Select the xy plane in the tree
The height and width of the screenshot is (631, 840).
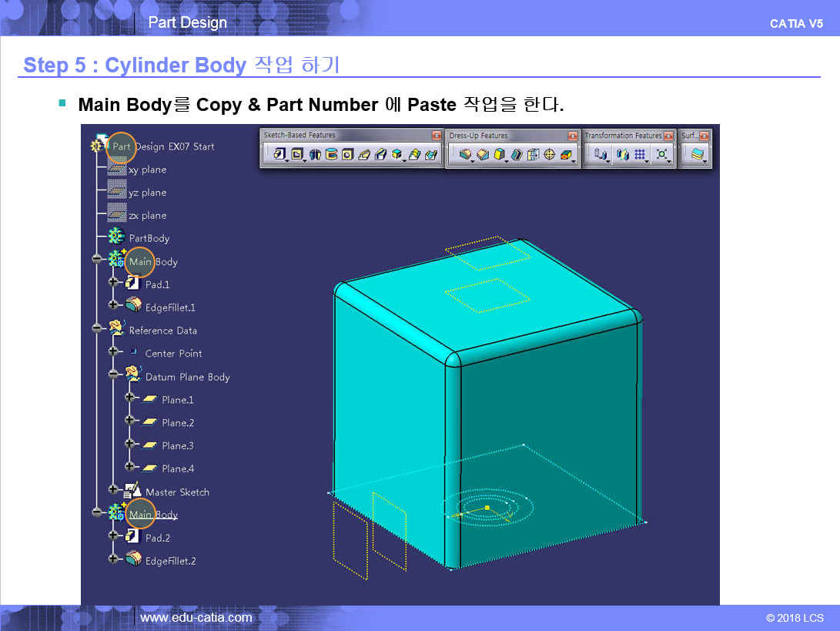click(147, 169)
